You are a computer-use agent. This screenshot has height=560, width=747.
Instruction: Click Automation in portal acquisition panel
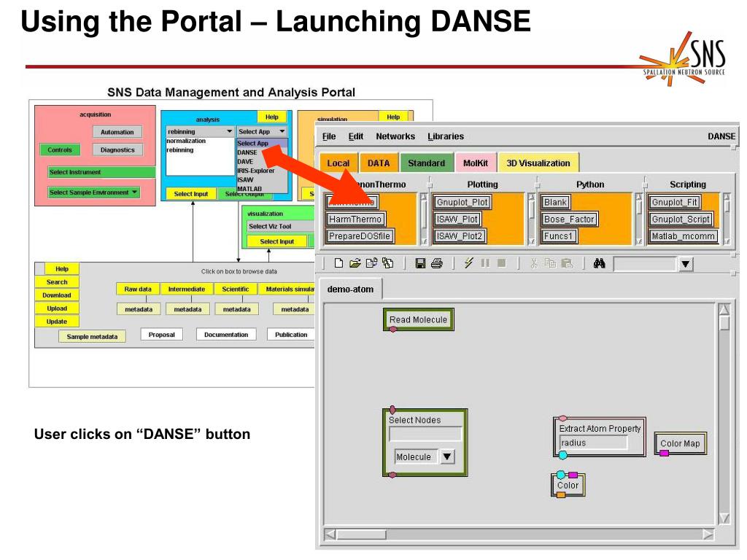click(x=117, y=132)
